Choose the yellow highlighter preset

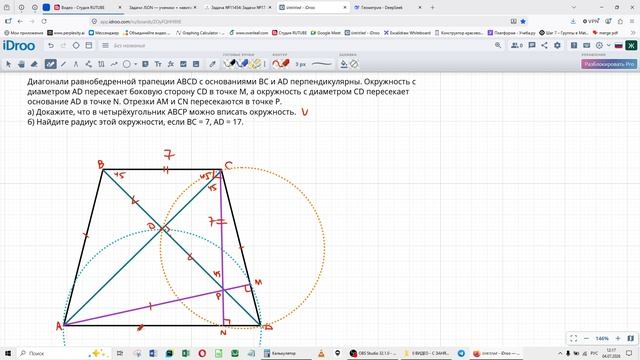click(x=256, y=64)
